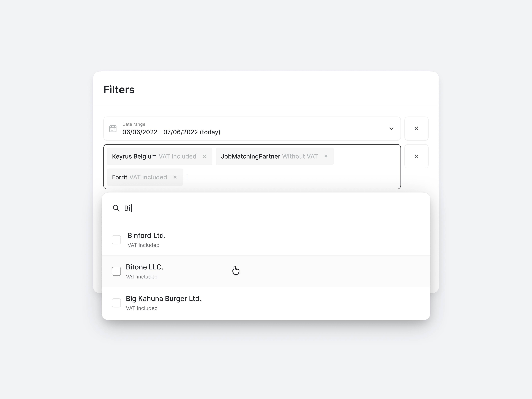
Task: Click the date range value 06/06/2022 - 07/06/2022
Action: [171, 132]
